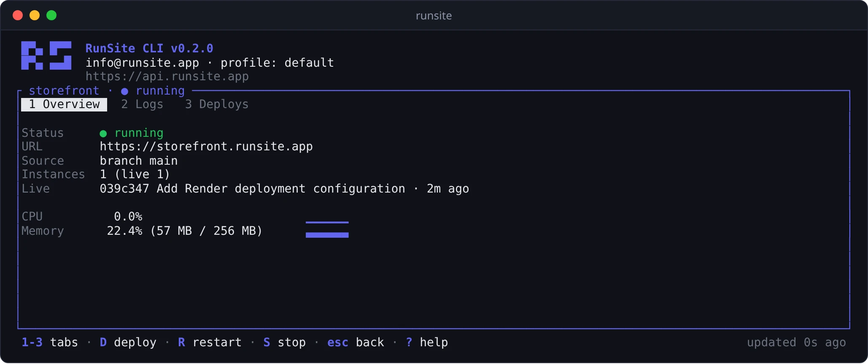The height and width of the screenshot is (364, 868).
Task: Click the green running status text
Action: point(139,133)
